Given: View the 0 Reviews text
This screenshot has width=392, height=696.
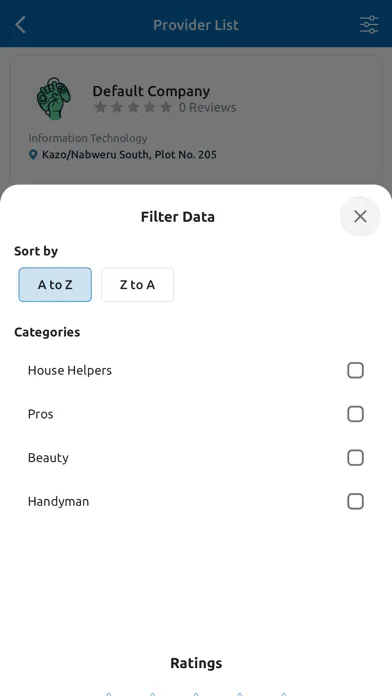Looking at the screenshot, I should (x=207, y=107).
